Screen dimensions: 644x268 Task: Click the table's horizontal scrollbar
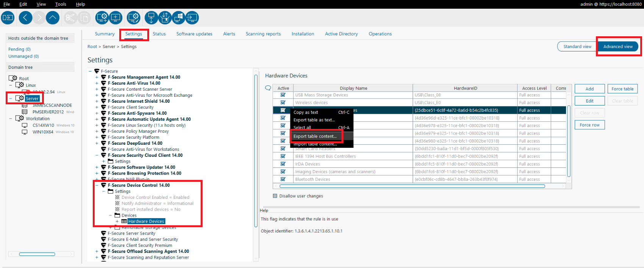coord(412,186)
